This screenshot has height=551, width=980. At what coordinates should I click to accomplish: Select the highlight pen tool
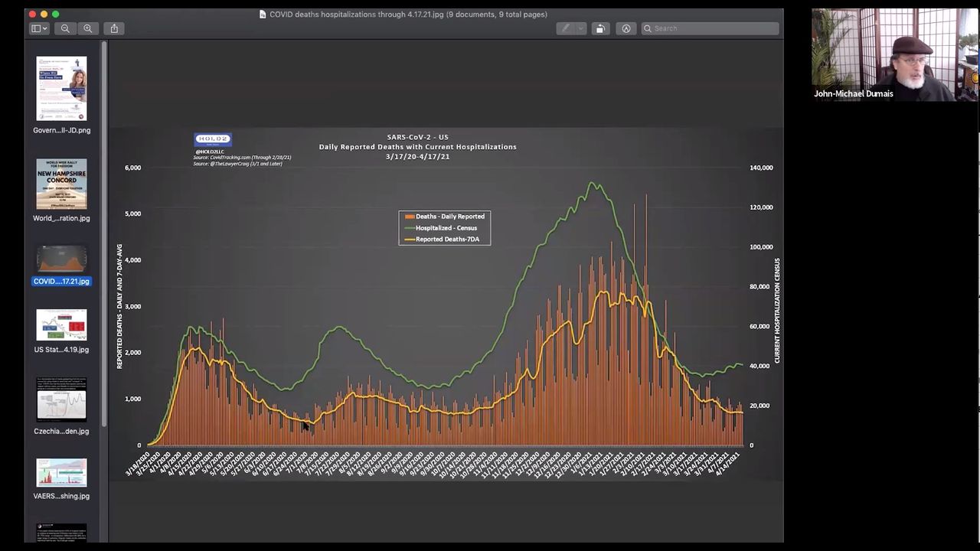[566, 28]
